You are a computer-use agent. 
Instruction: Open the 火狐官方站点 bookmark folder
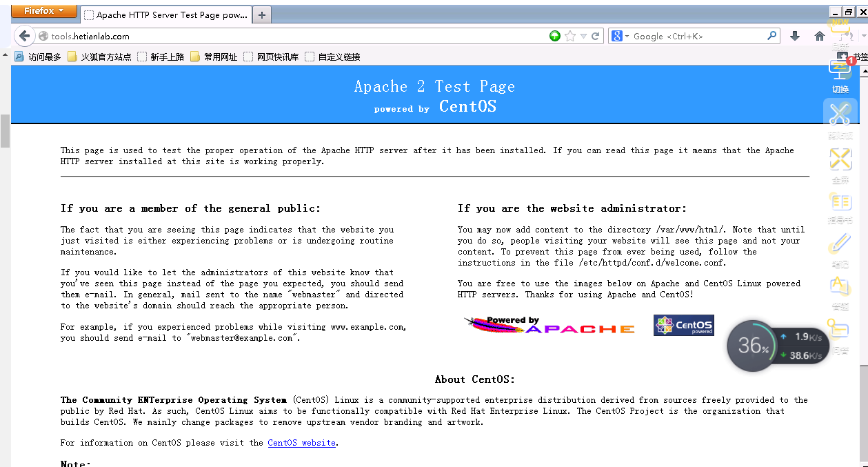click(x=99, y=57)
